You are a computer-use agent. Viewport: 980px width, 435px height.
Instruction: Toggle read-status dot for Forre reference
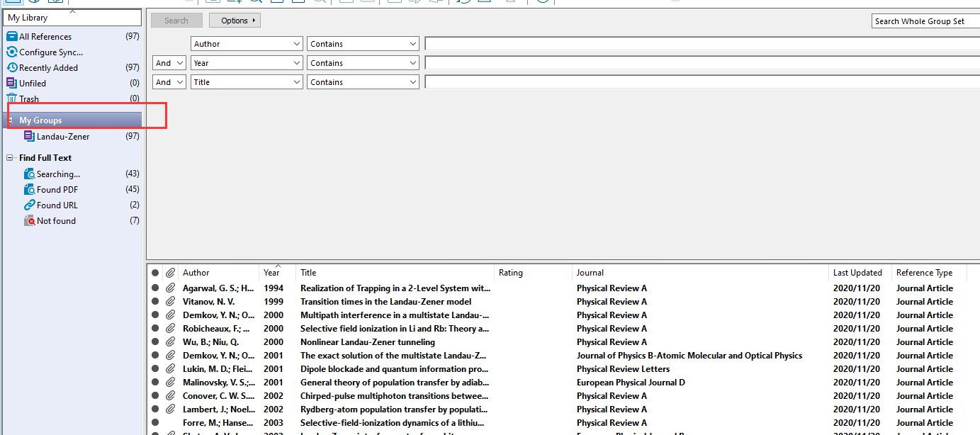[x=155, y=423]
